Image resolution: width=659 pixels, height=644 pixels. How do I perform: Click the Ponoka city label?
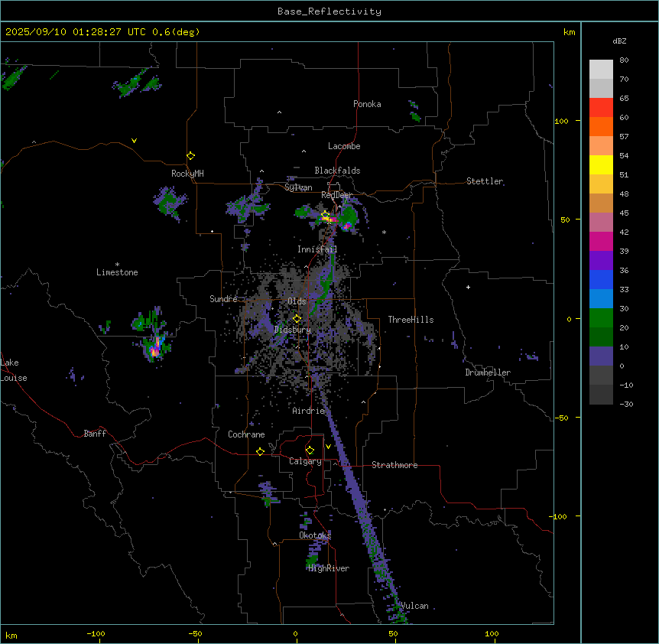tap(367, 104)
